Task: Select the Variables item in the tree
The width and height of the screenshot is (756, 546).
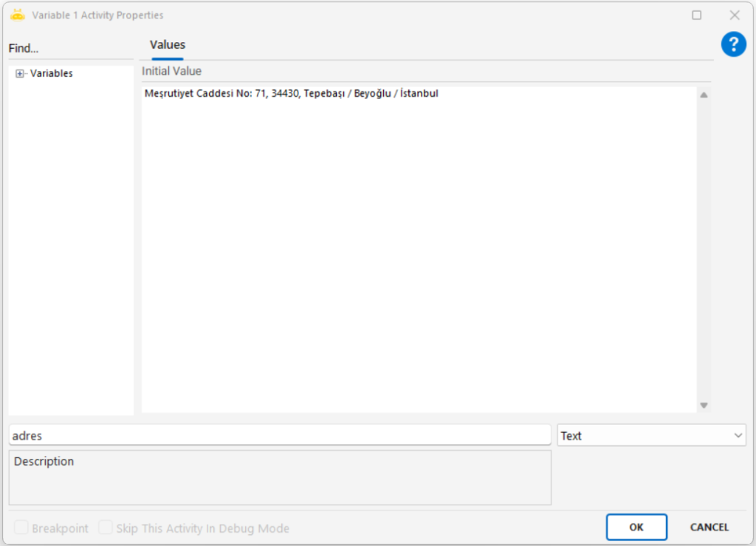Action: pyautogui.click(x=51, y=74)
